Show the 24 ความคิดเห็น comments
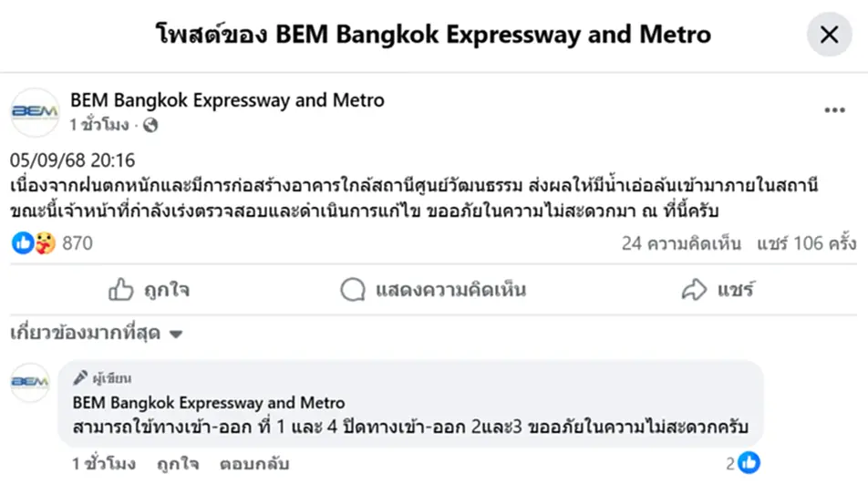The width and height of the screenshot is (868, 484). (681, 243)
